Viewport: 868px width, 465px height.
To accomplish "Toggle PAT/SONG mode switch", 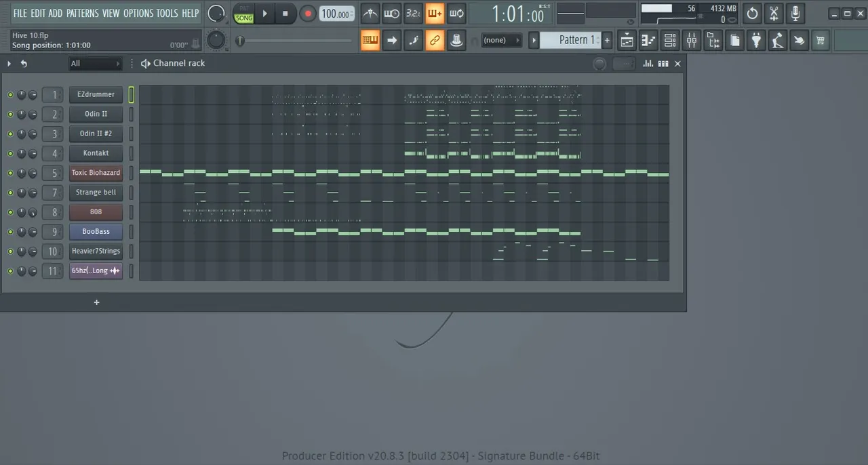I will (243, 14).
